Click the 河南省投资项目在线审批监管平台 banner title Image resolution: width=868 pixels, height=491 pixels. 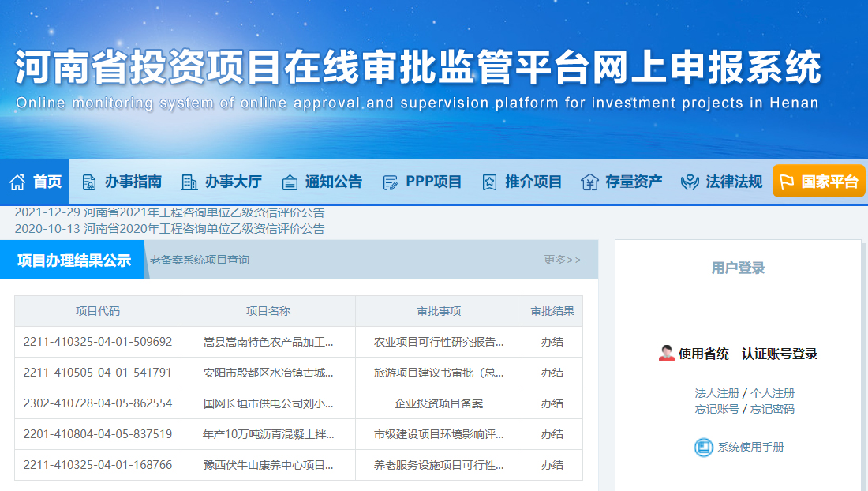coord(418,67)
